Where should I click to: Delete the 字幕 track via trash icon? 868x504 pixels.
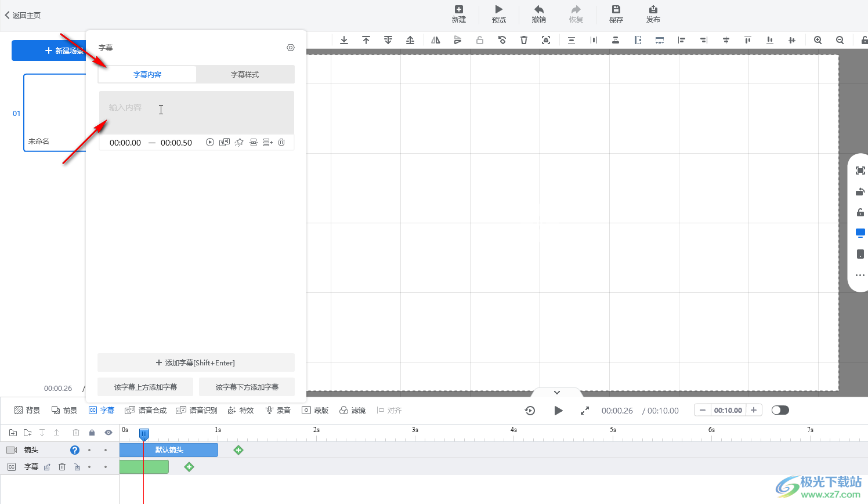pos(62,467)
